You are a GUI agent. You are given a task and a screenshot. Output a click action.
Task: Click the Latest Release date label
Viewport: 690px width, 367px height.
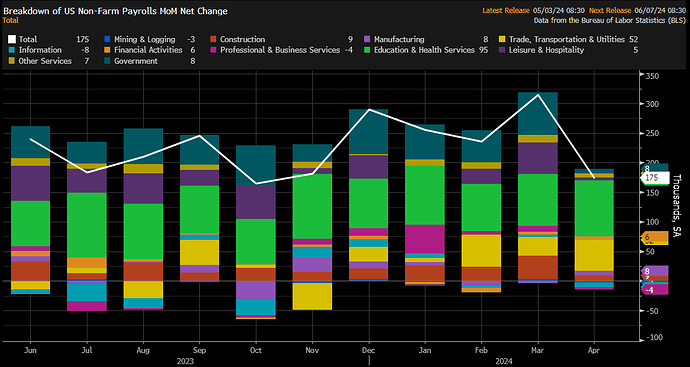coord(558,10)
